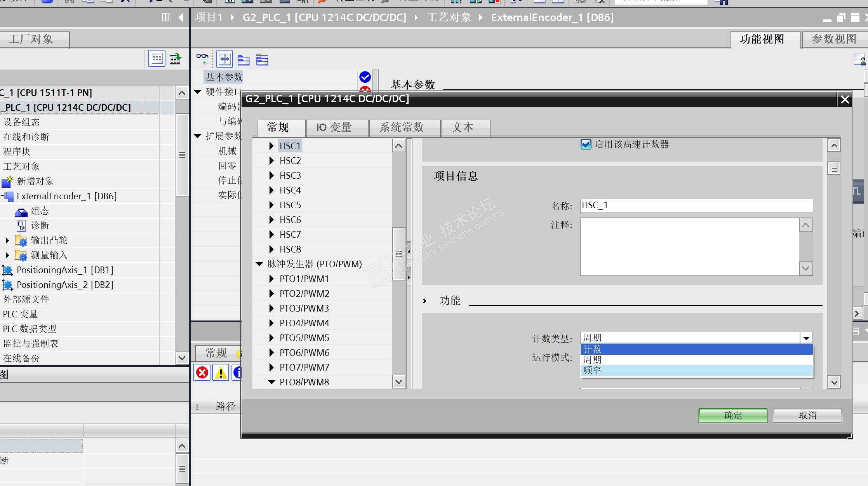Toggle the 启用该高速计数器 checkbox
This screenshot has width=868, height=486.
[586, 145]
